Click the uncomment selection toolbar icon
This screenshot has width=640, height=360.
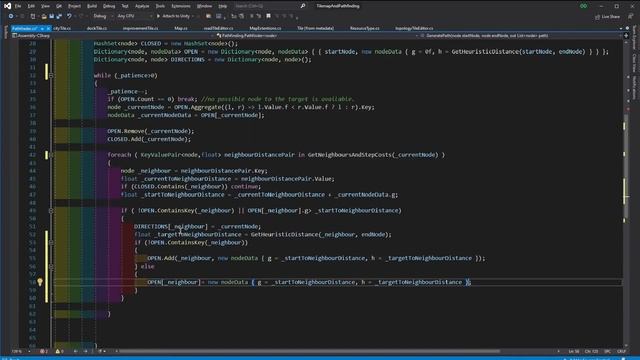(259, 16)
